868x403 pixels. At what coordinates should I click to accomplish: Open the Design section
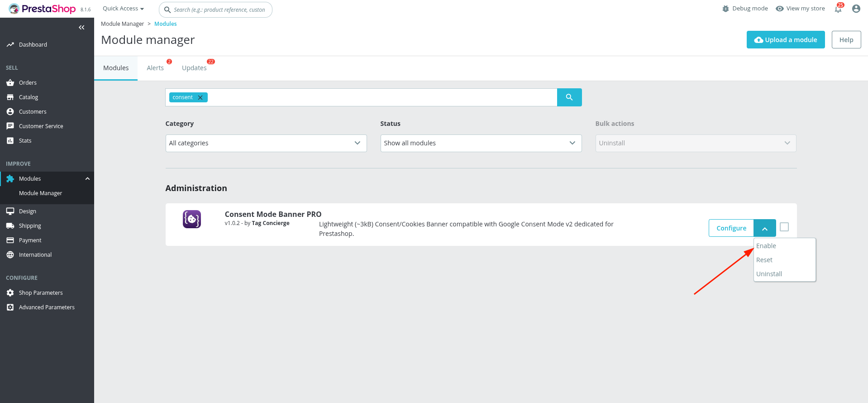[28, 211]
